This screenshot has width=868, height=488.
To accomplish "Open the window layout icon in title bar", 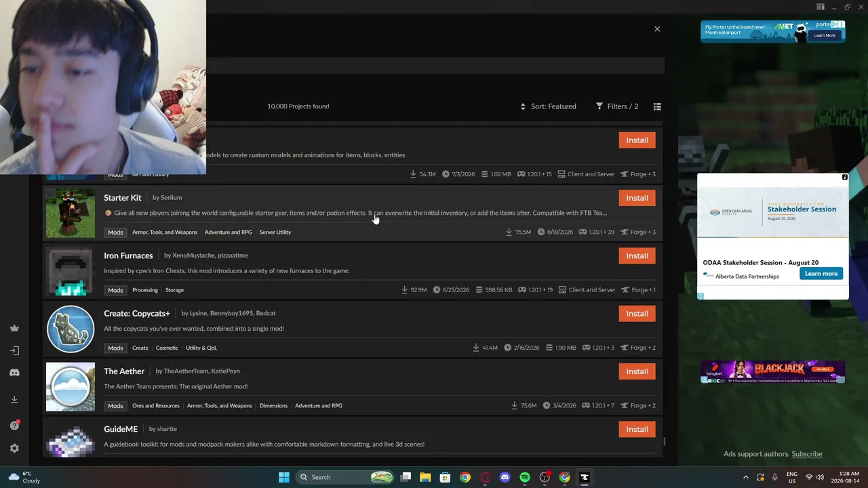I will click(x=821, y=7).
